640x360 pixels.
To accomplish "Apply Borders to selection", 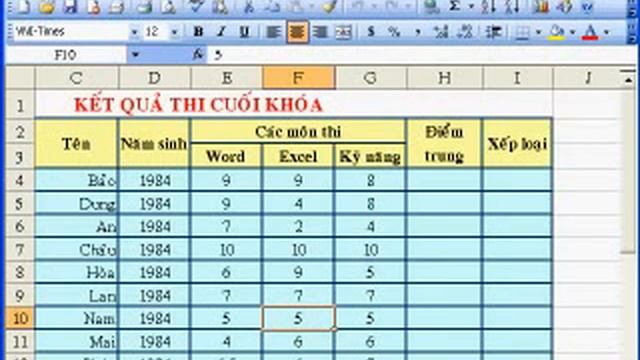I will click(x=522, y=32).
